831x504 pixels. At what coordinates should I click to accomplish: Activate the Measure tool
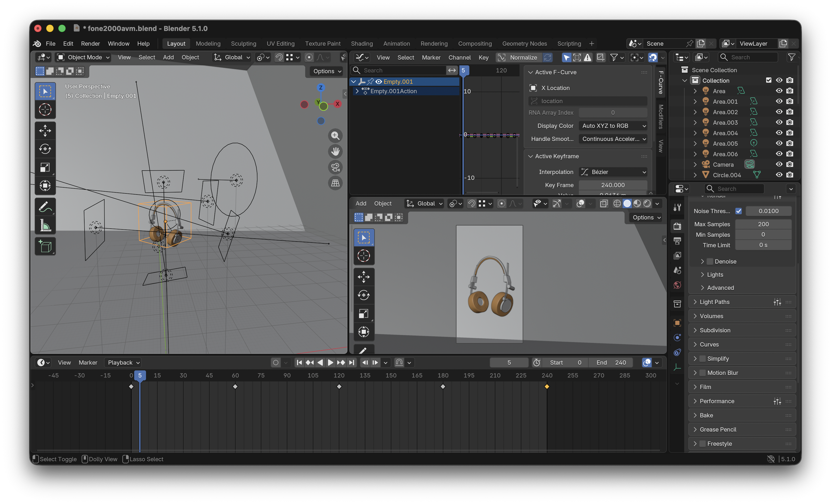(45, 226)
